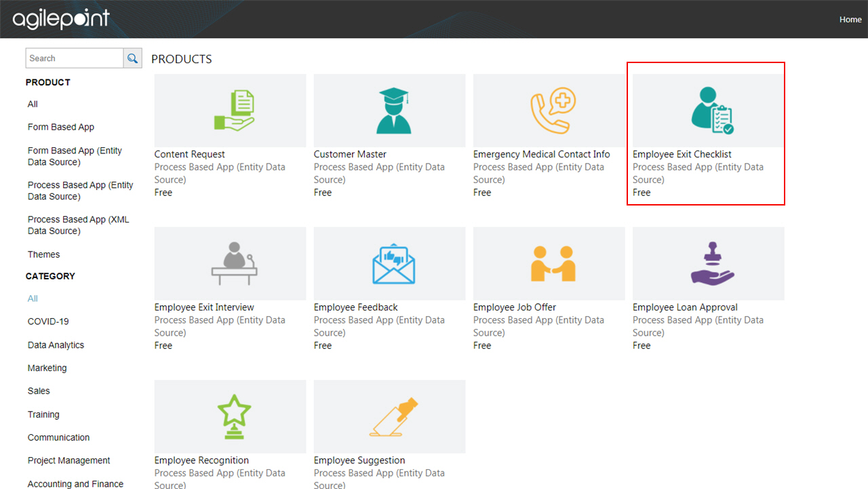Open the Employee Exit Checklist clipboard icon
The height and width of the screenshot is (489, 868).
coord(712,110)
